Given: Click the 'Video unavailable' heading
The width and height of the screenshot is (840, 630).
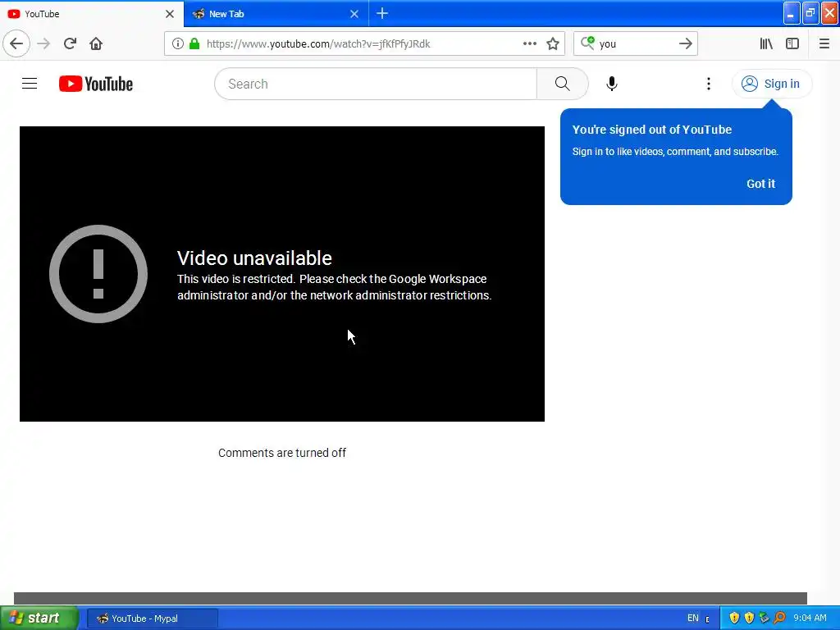Looking at the screenshot, I should click(x=254, y=258).
